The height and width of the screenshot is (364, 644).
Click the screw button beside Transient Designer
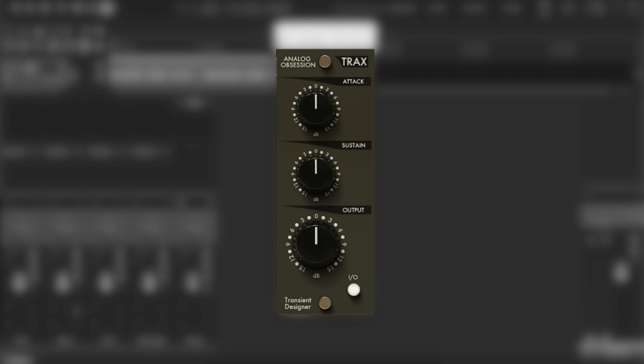325,303
